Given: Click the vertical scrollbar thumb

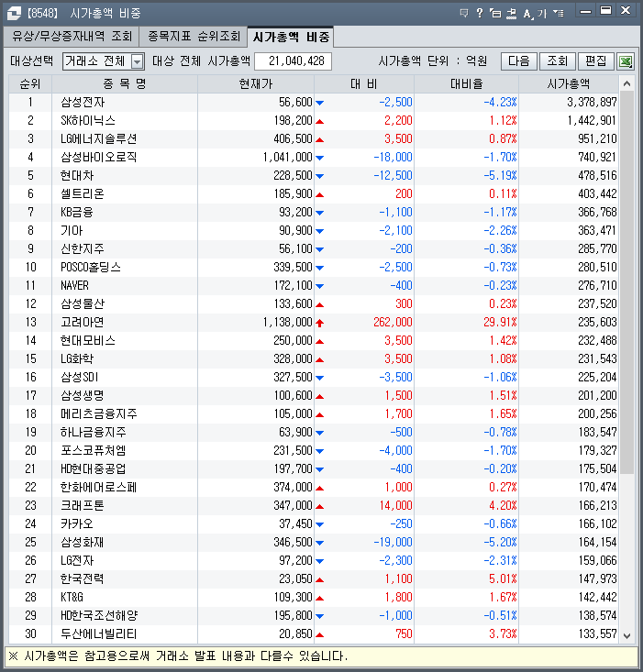Looking at the screenshot, I should (x=626, y=283).
